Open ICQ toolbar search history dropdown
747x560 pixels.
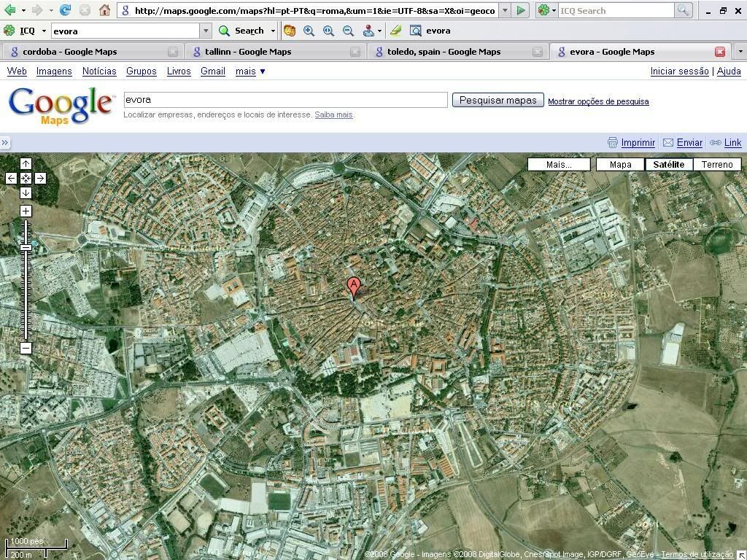[x=206, y=31]
